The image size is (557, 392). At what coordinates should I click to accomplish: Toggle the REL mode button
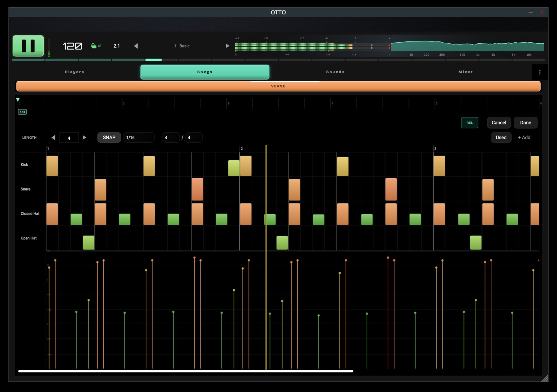coord(469,123)
